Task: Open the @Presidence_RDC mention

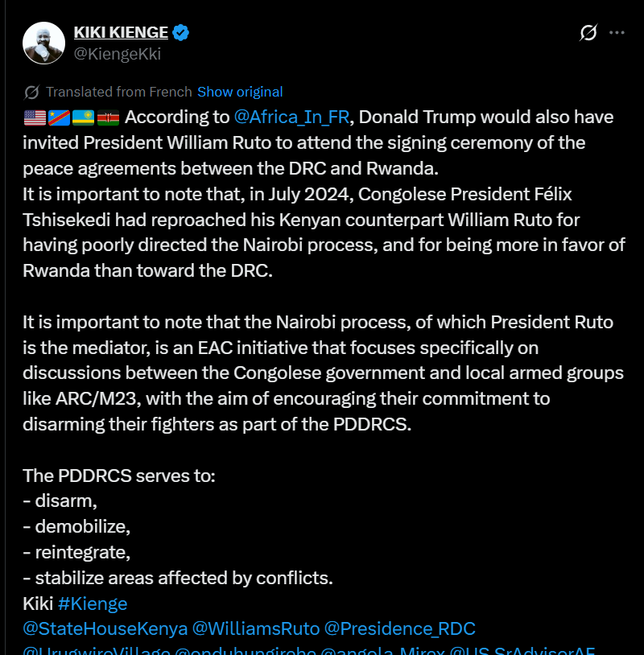Action: 400,628
